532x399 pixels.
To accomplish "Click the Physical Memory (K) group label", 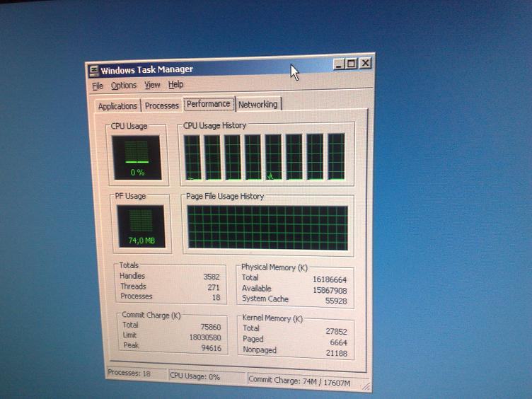I will (274, 267).
